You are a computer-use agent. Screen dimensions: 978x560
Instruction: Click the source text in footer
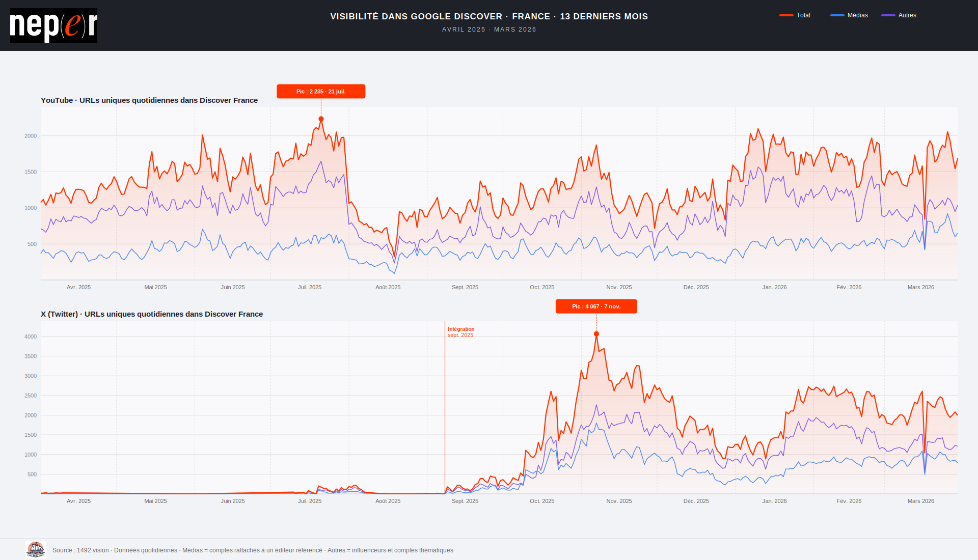click(x=253, y=550)
